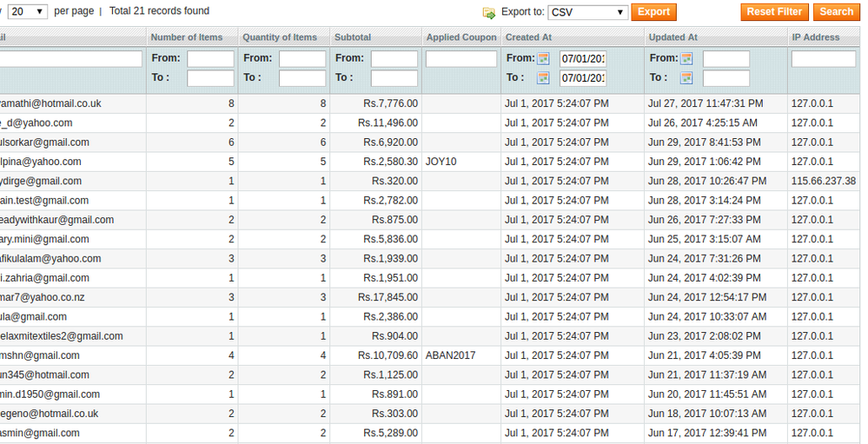This screenshot has height=444, width=868.
Task: Click the export icon beside "Export to"
Action: click(489, 13)
